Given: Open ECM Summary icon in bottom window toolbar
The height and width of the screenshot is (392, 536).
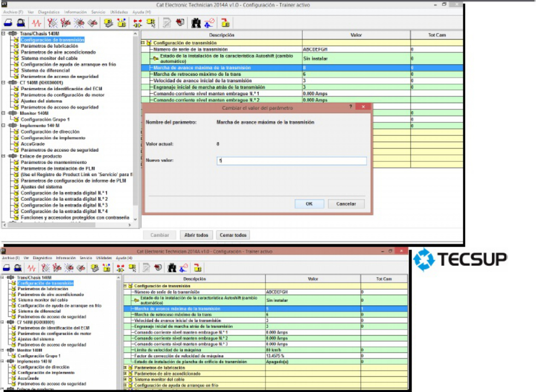Looking at the screenshot, I should 95,268.
